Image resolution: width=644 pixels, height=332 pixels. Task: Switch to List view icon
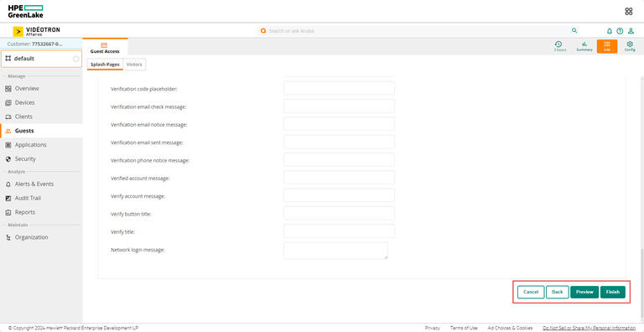[607, 46]
